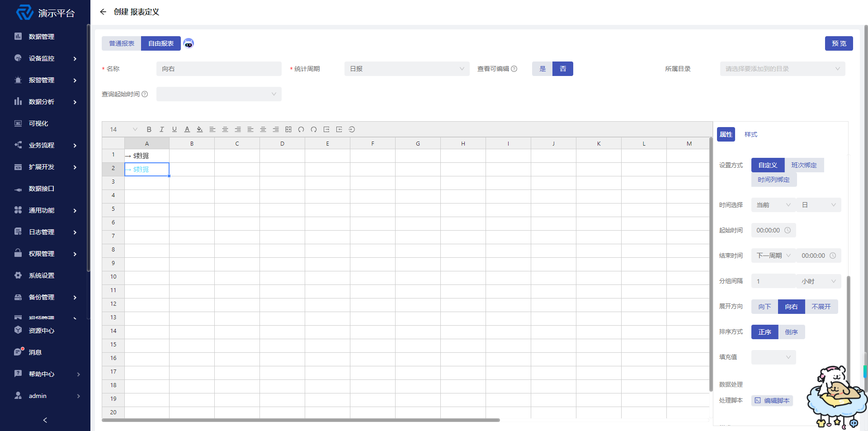Click the underline icon in the toolbar
Screen dimensions: 868x431
coord(174,129)
